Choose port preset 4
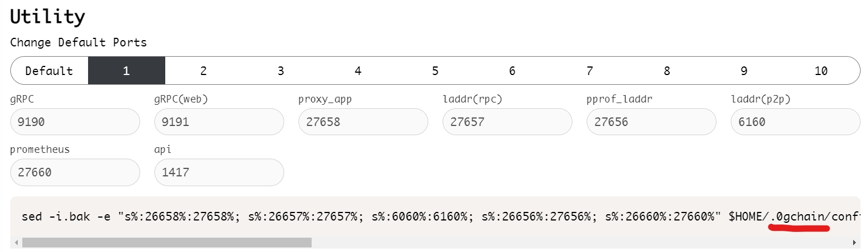This screenshot has width=868, height=252. click(358, 71)
